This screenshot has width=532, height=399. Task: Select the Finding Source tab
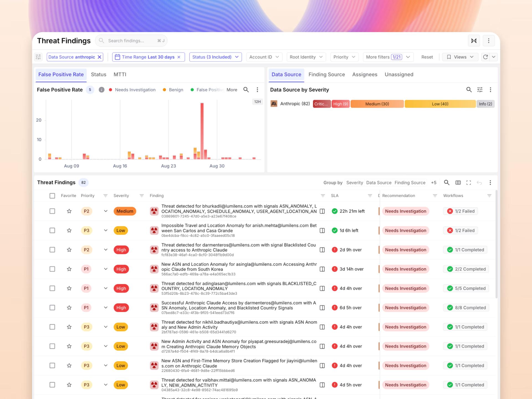327,75
